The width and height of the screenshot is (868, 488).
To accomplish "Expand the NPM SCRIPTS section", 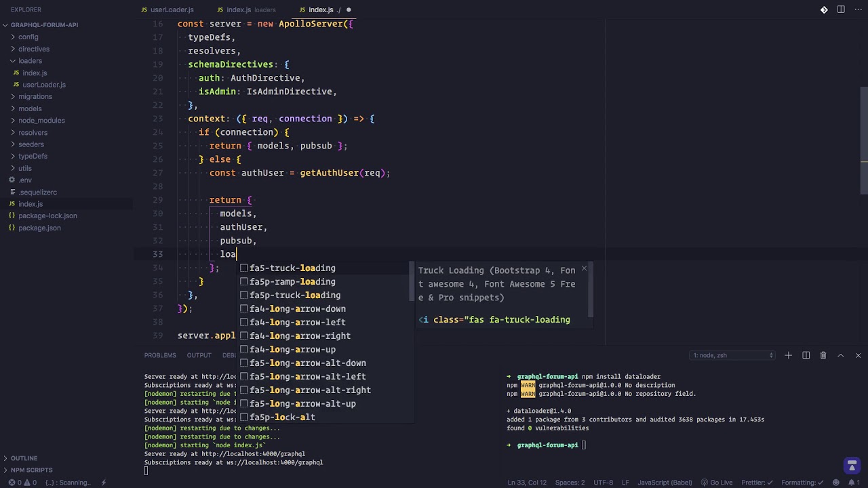I will pos(66,470).
